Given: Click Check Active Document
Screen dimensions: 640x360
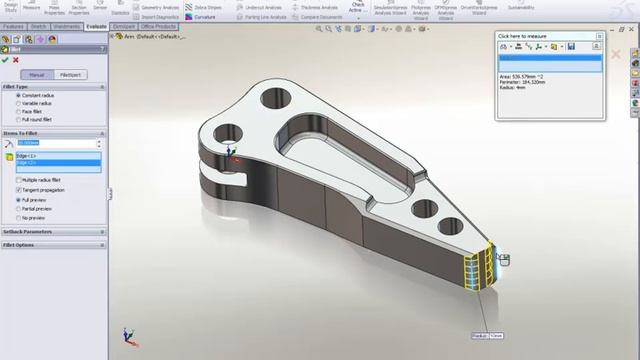Looking at the screenshot, I should (x=358, y=6).
